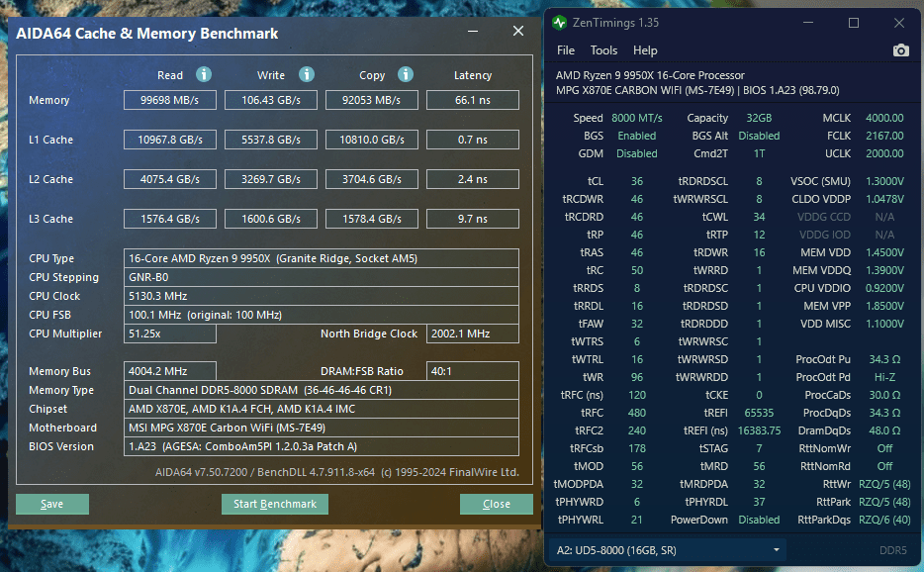
Task: Close the ZenTimings window
Action: tap(898, 23)
